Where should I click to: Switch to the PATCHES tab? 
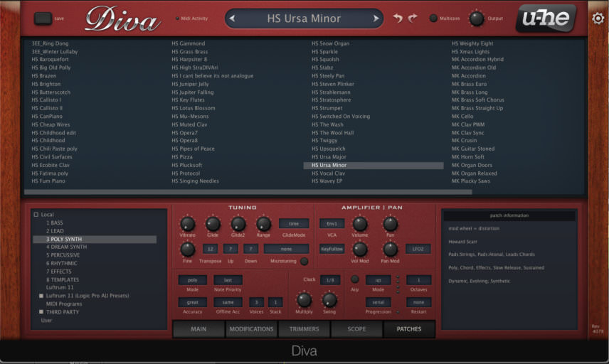point(409,329)
